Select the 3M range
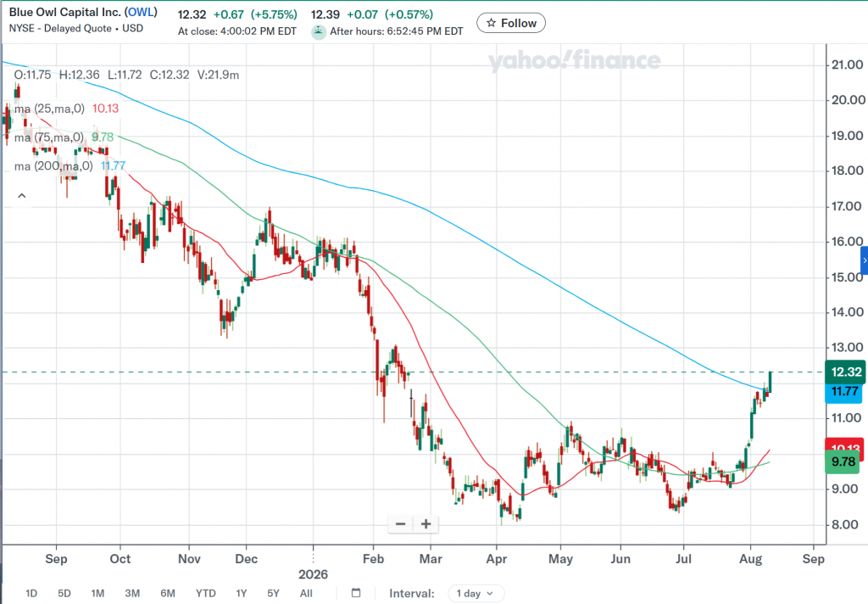 pos(132,594)
